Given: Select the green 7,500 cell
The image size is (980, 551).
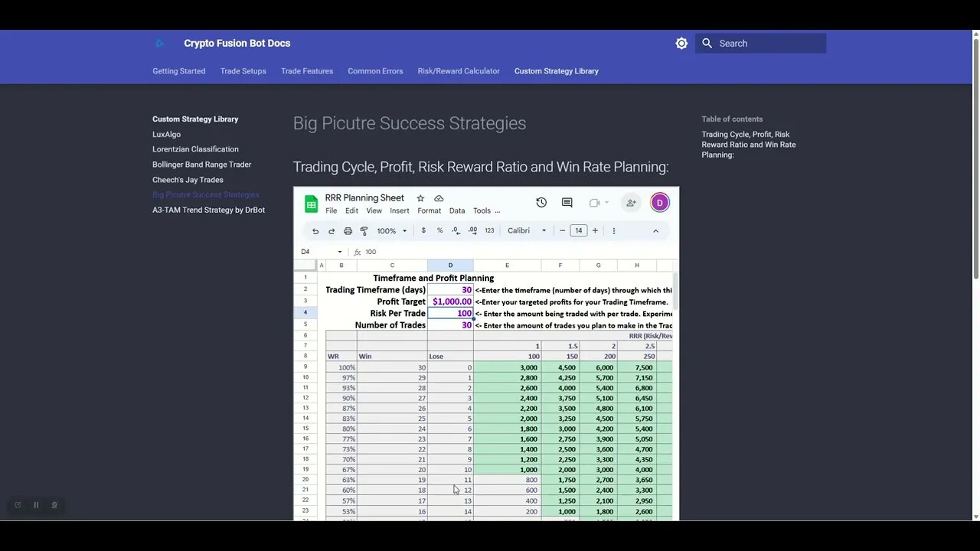Looking at the screenshot, I should (x=636, y=367).
